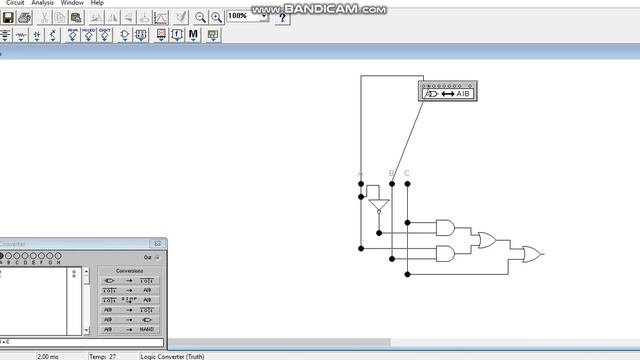Open the Analysis menu
The height and width of the screenshot is (360, 640).
pos(42,3)
